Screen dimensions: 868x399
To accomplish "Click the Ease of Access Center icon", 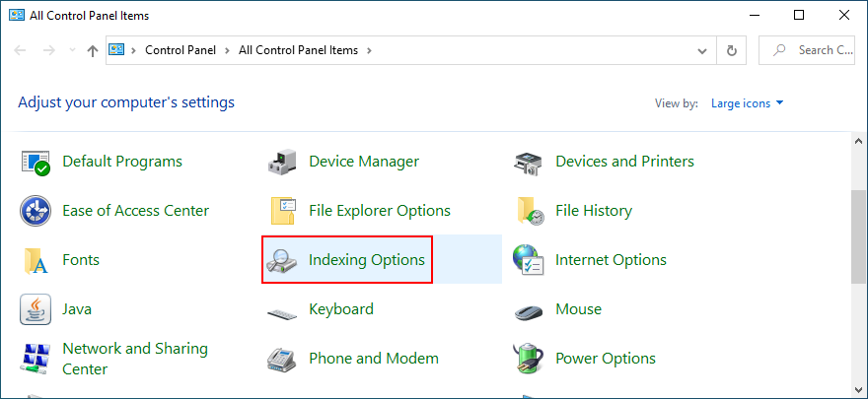I will tap(36, 211).
